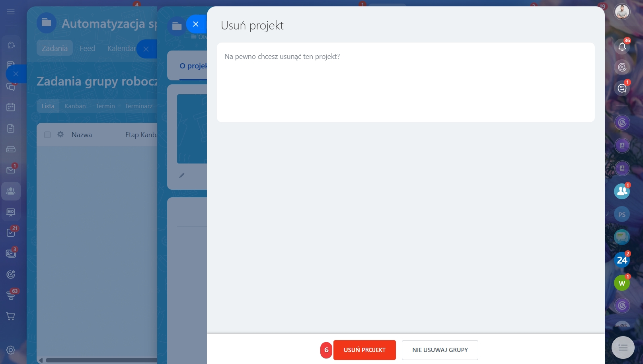Open the Copilot spiral icon in right panel

pos(622,67)
